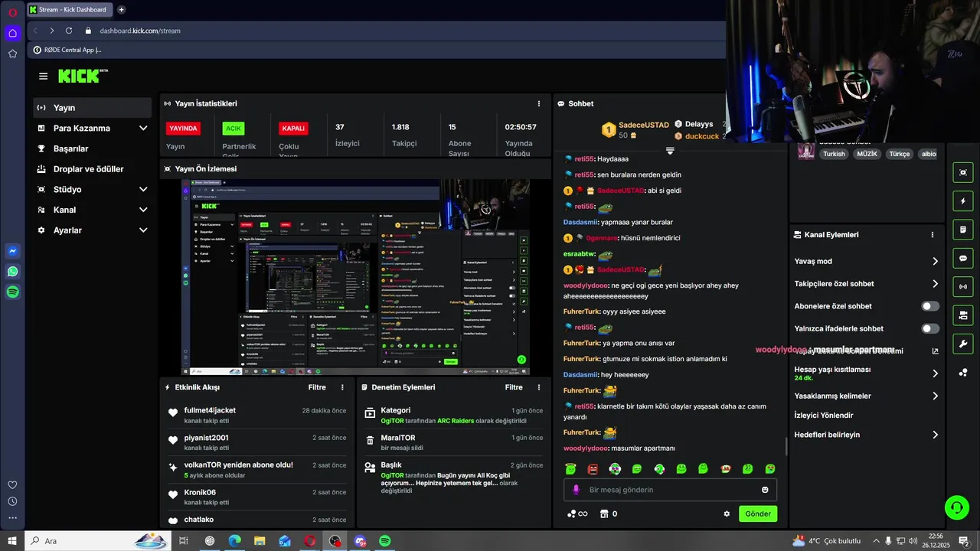Image resolution: width=980 pixels, height=551 pixels.
Task: Reload the dashboard page
Action: [x=69, y=31]
